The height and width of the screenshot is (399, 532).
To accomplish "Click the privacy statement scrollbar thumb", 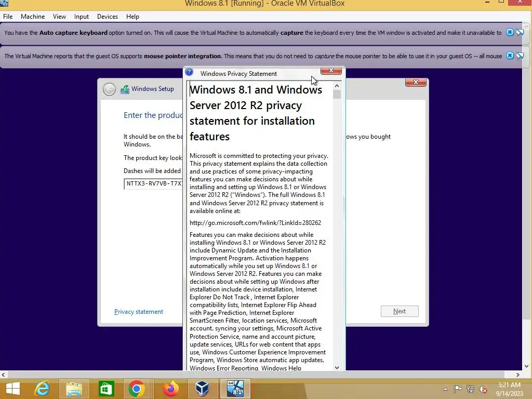I will click(337, 95).
